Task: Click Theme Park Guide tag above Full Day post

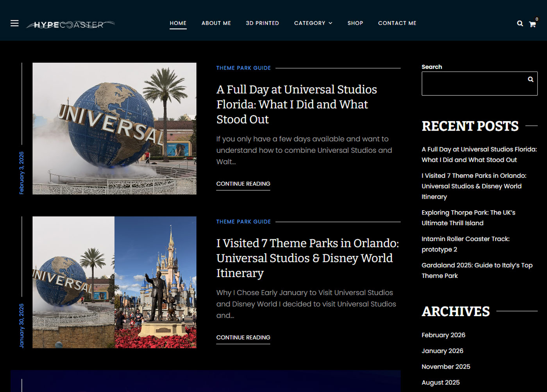Action: click(x=243, y=68)
